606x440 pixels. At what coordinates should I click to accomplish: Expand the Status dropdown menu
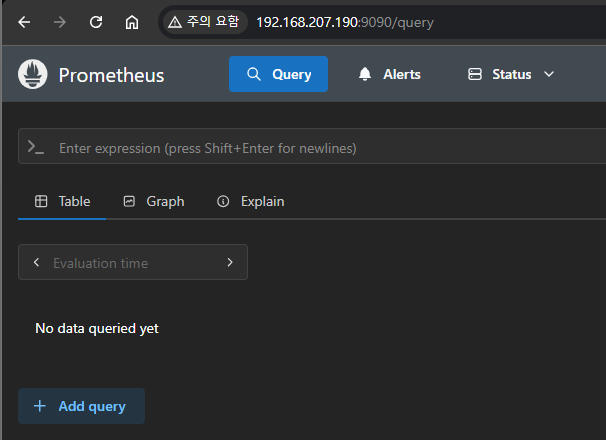511,74
